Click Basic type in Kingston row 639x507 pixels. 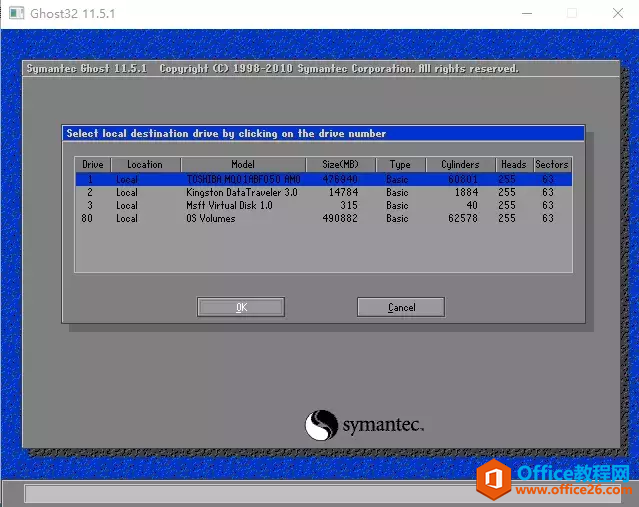tap(397, 192)
